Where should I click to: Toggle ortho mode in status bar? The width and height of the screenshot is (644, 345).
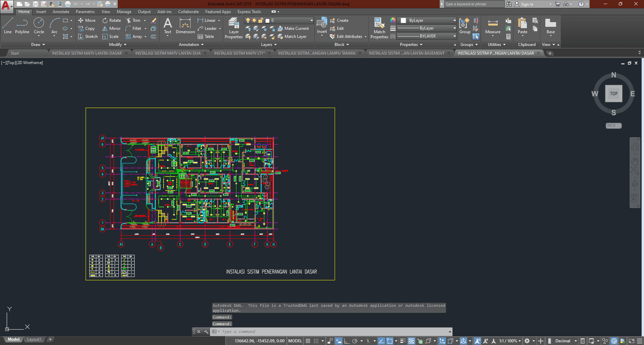tap(347, 341)
